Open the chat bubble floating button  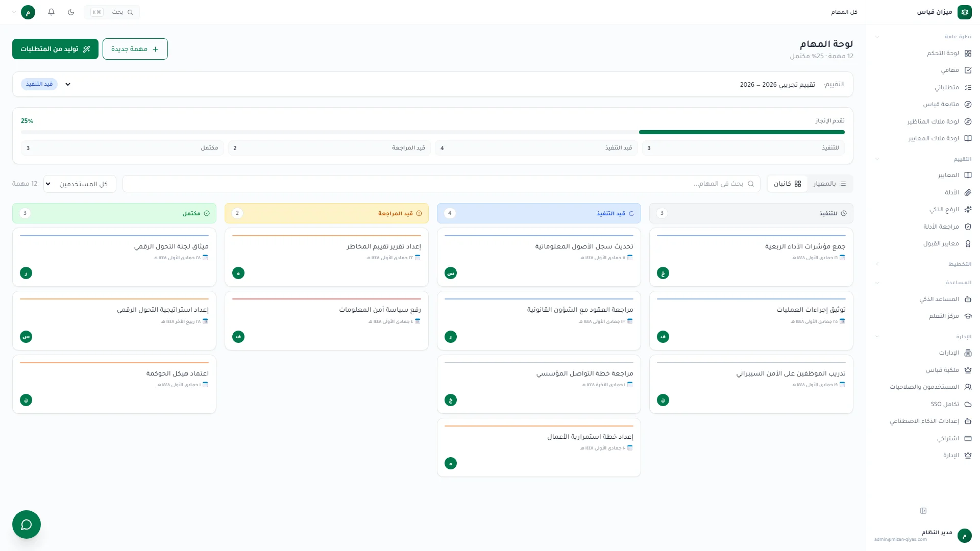[x=27, y=524]
